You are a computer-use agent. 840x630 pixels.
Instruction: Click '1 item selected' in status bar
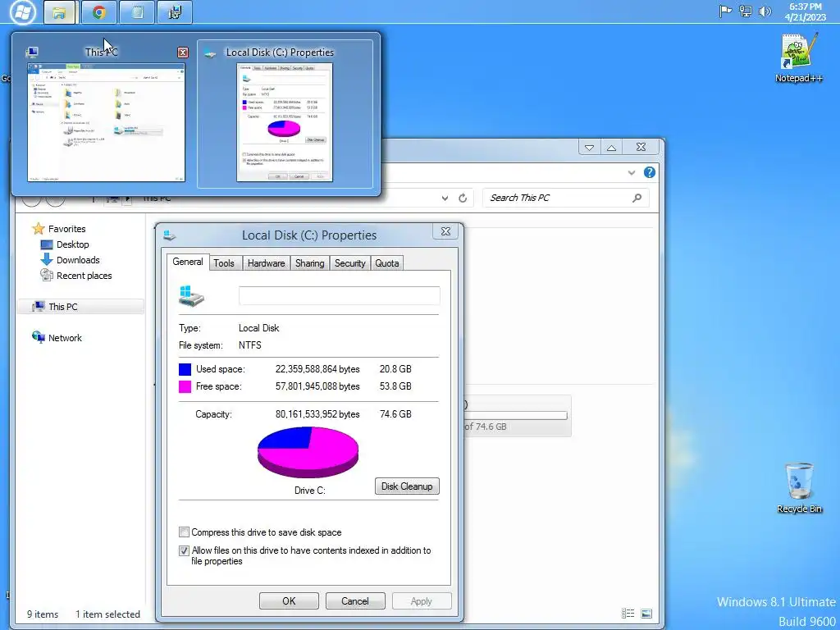pyautogui.click(x=107, y=614)
